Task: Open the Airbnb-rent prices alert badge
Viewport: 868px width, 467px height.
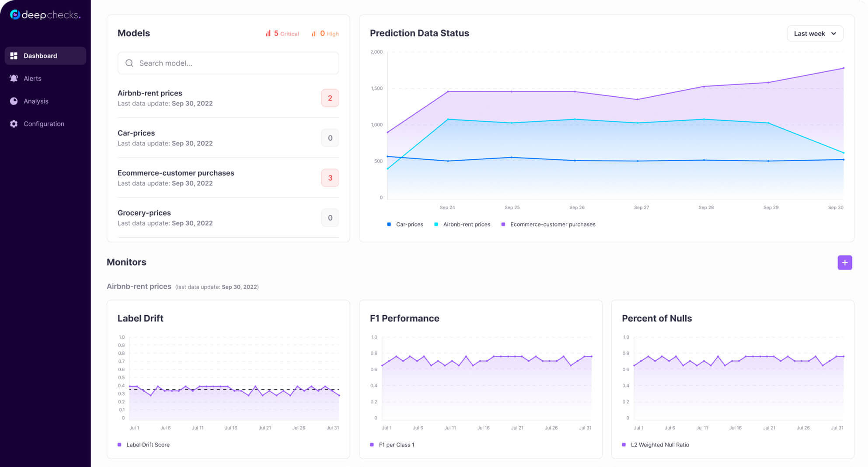Action: tap(330, 98)
